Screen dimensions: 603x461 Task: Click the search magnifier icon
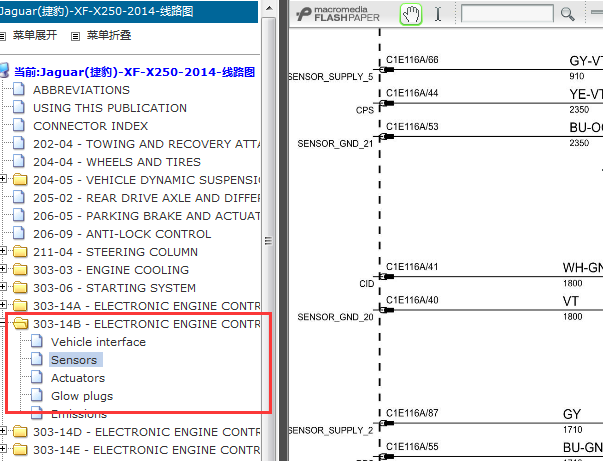(567, 14)
